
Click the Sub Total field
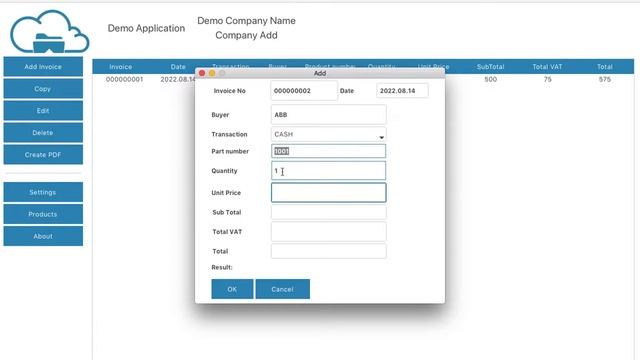click(x=329, y=212)
